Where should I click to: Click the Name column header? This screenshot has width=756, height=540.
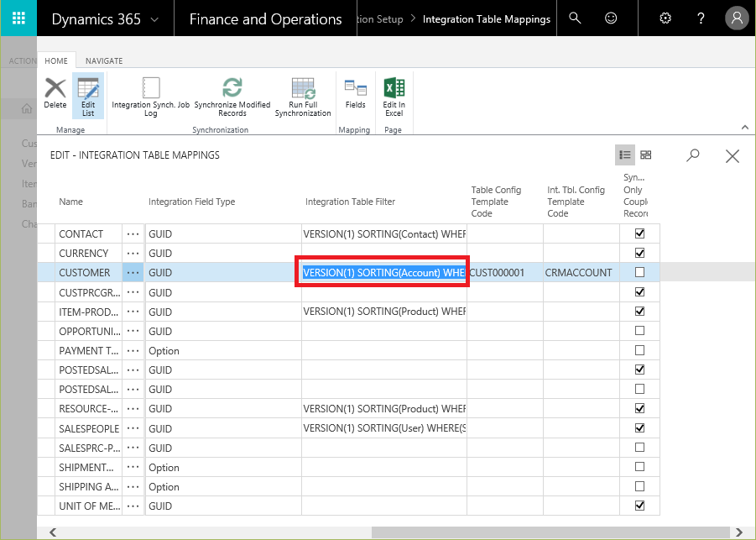[x=70, y=202]
